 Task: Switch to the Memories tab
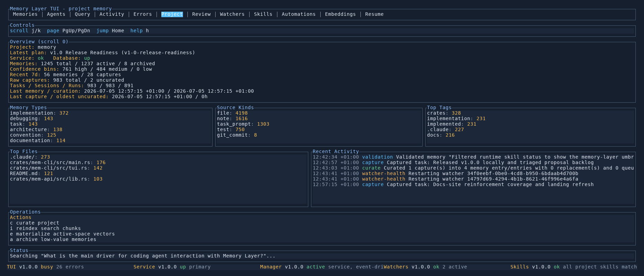(x=25, y=14)
